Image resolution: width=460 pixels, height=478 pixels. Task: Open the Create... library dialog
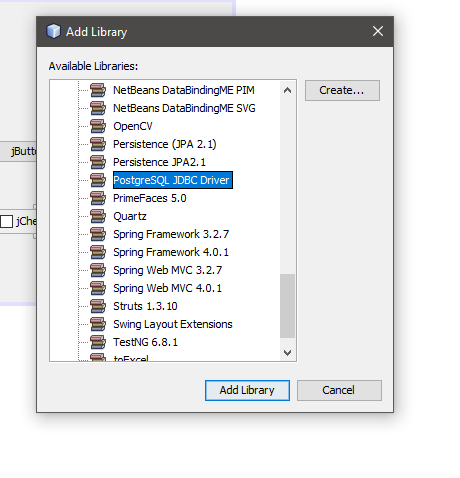click(342, 90)
